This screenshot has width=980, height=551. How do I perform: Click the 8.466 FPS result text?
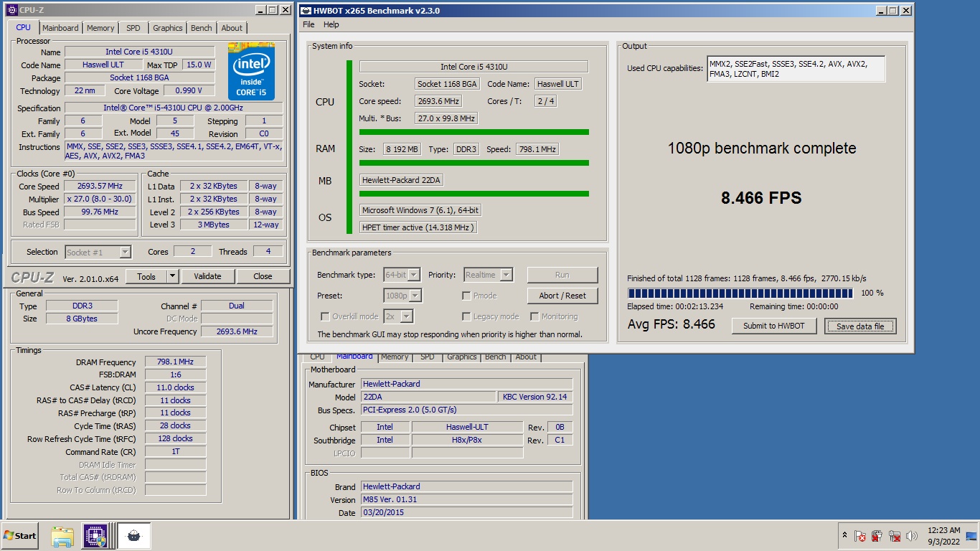(761, 198)
